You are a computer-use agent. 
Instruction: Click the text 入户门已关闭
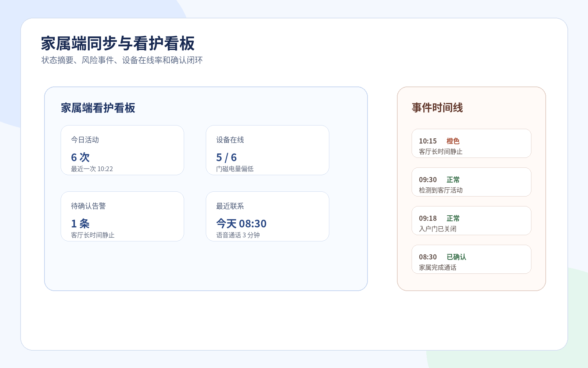(438, 229)
